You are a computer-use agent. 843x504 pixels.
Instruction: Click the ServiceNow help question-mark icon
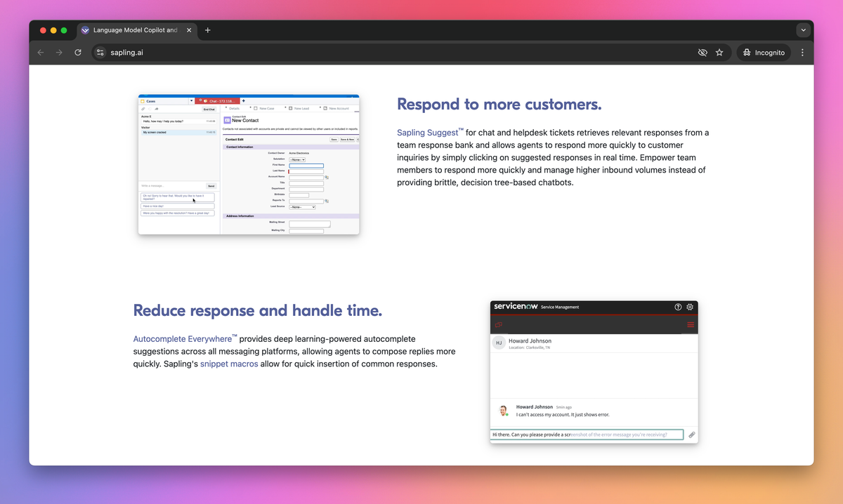[678, 307]
